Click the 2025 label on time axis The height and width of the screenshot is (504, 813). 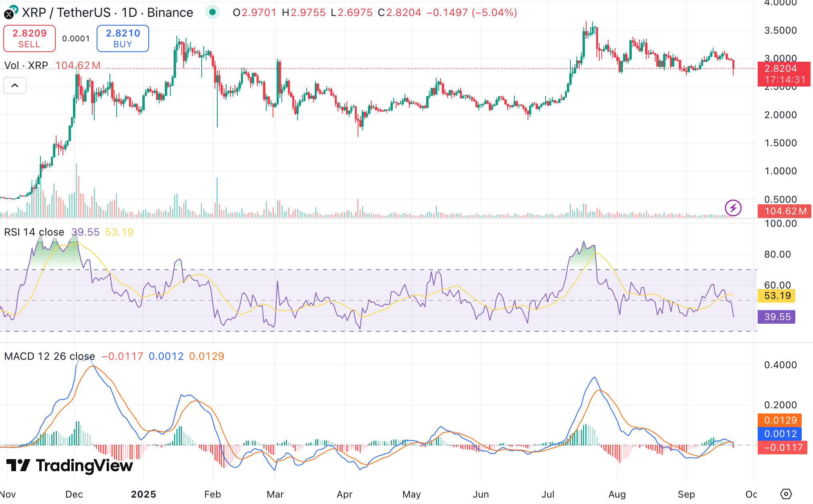(x=144, y=494)
